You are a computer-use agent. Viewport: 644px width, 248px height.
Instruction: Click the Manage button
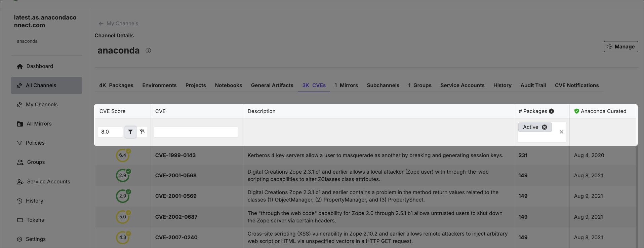pos(621,47)
